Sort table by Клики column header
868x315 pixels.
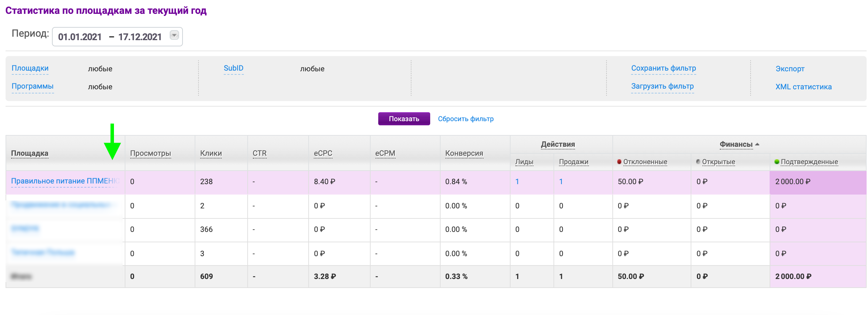211,153
